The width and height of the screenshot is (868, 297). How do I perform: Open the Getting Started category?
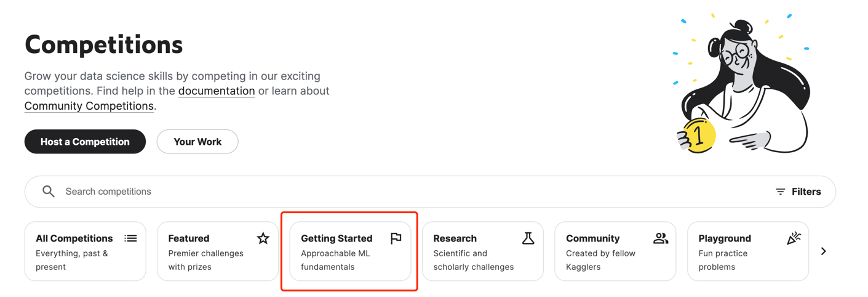[350, 251]
